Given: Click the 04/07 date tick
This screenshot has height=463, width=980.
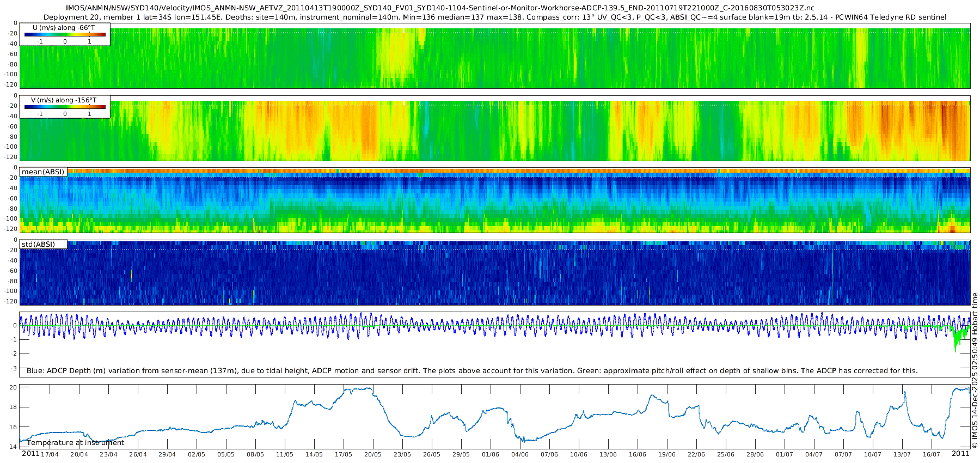Looking at the screenshot, I should pyautogui.click(x=814, y=454).
